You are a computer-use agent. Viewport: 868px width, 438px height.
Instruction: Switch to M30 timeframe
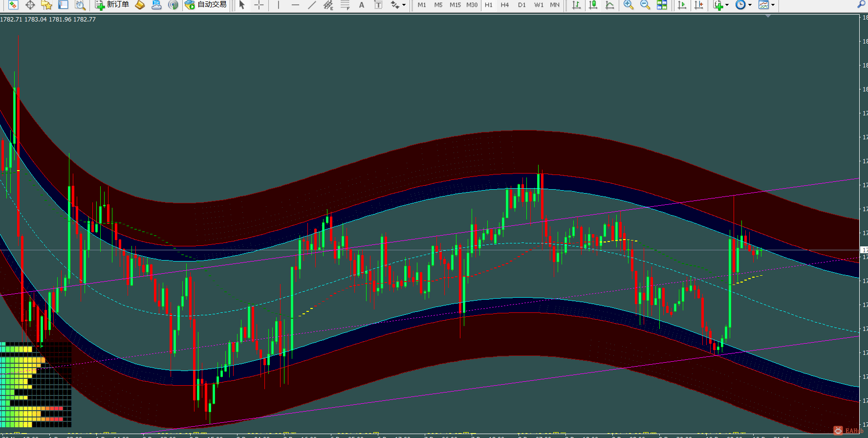pyautogui.click(x=472, y=5)
